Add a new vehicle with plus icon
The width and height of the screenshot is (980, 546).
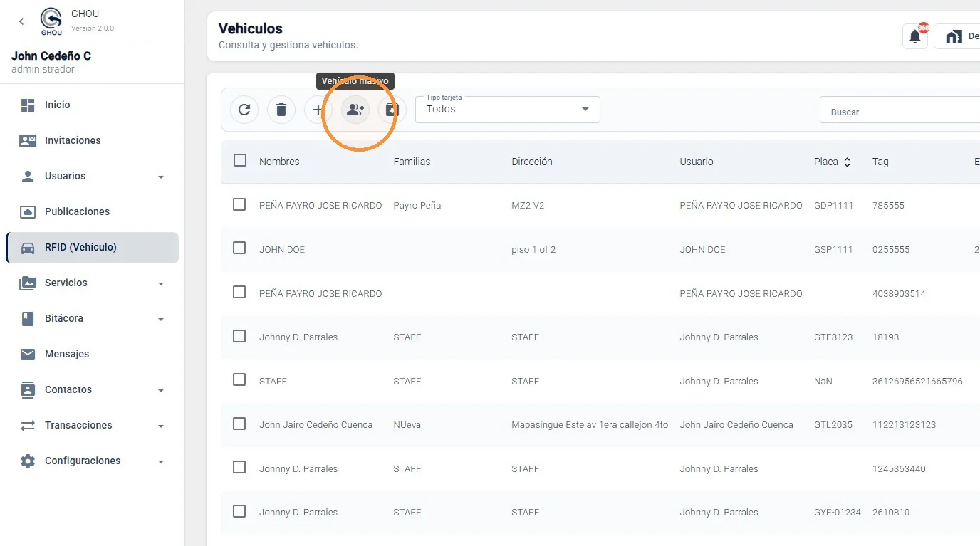coord(318,110)
